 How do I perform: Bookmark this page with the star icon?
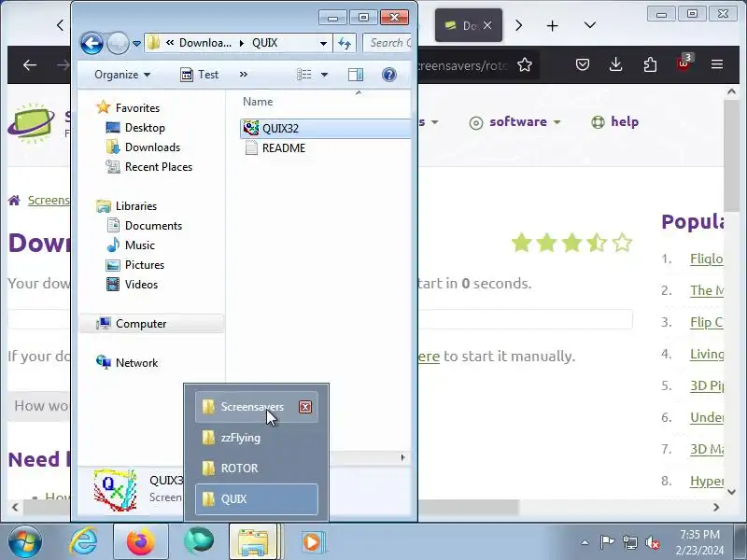pos(525,64)
